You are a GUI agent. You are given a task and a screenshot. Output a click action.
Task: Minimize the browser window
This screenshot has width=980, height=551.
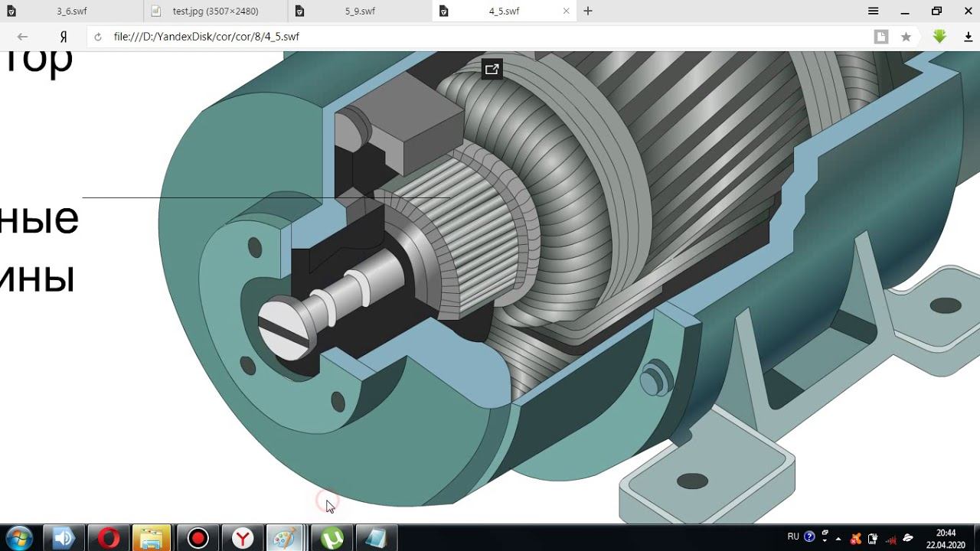click(x=905, y=11)
